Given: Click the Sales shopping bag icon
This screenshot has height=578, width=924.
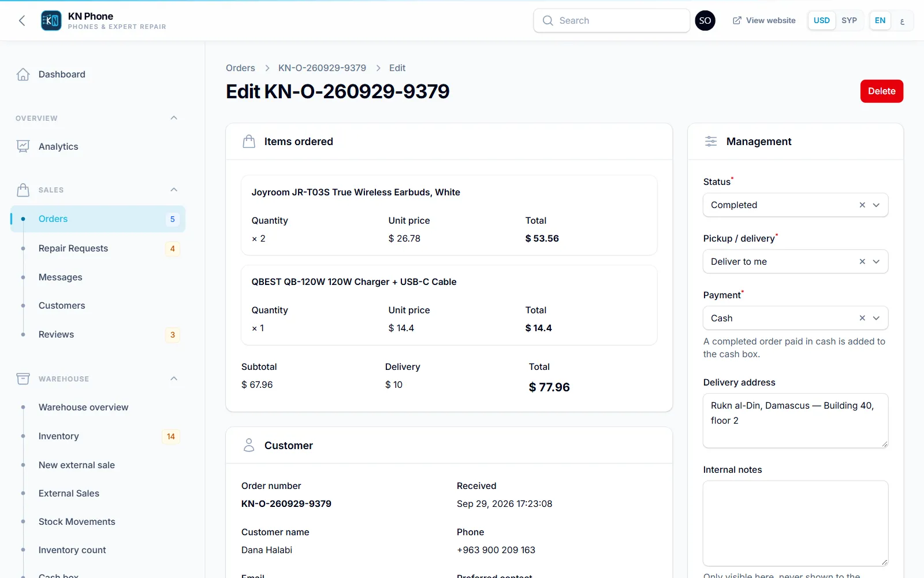Looking at the screenshot, I should pyautogui.click(x=23, y=190).
